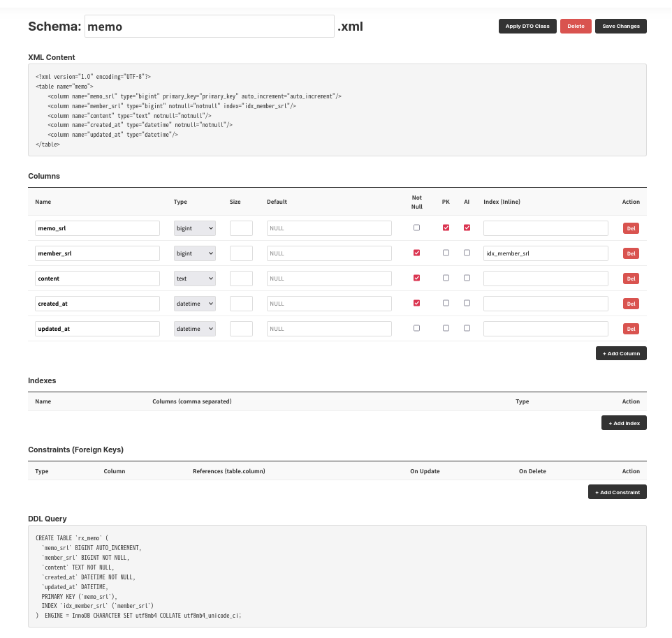The width and height of the screenshot is (672, 638).
Task: Delete the content column row
Action: point(630,279)
